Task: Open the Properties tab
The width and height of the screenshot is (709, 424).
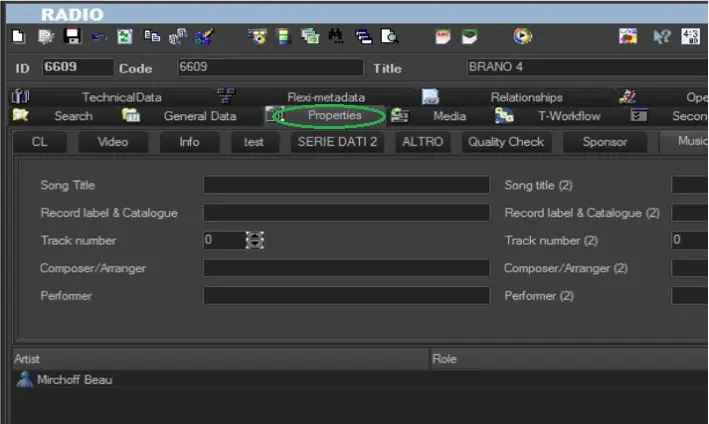Action: click(334, 116)
